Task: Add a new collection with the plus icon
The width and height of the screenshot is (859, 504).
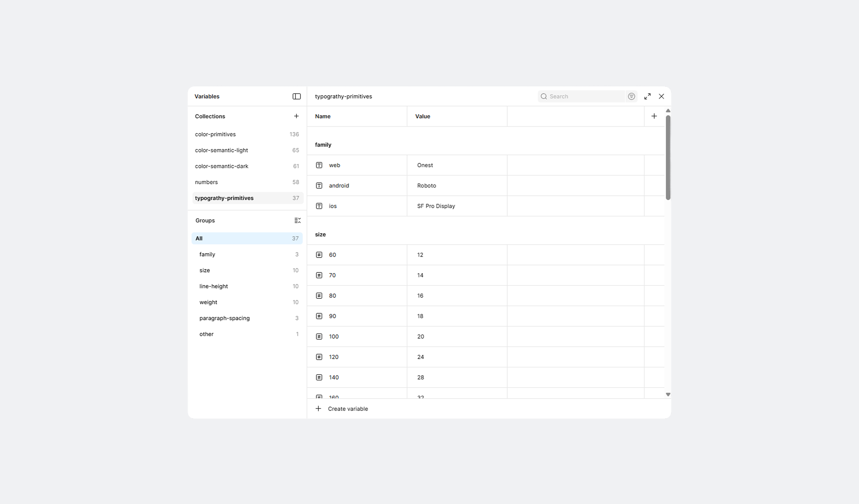Action: (x=296, y=116)
